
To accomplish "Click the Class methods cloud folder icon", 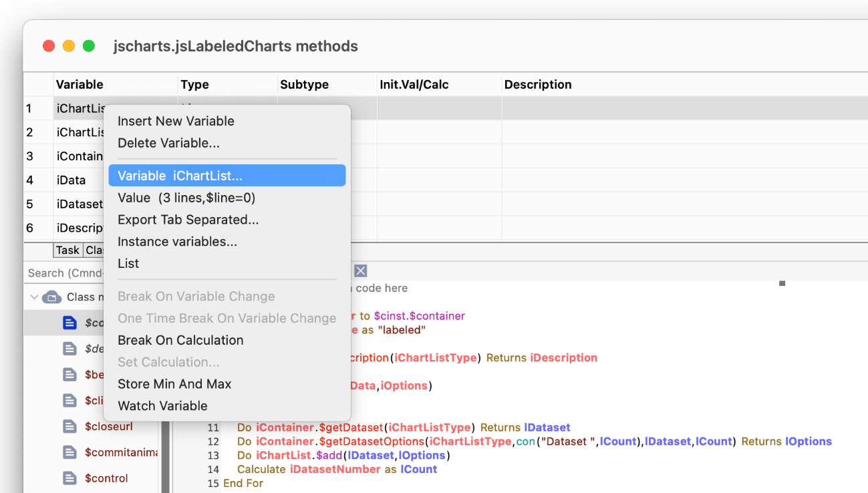I will (x=51, y=297).
